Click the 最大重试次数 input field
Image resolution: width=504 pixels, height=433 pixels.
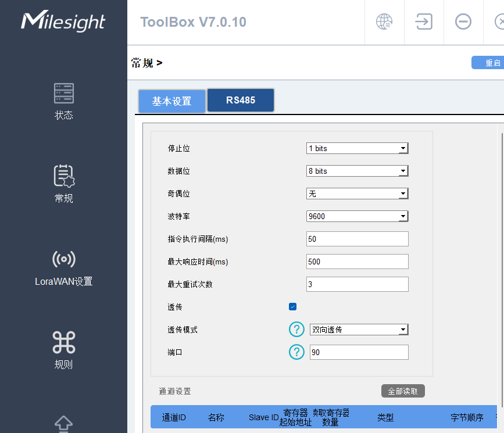[357, 284]
